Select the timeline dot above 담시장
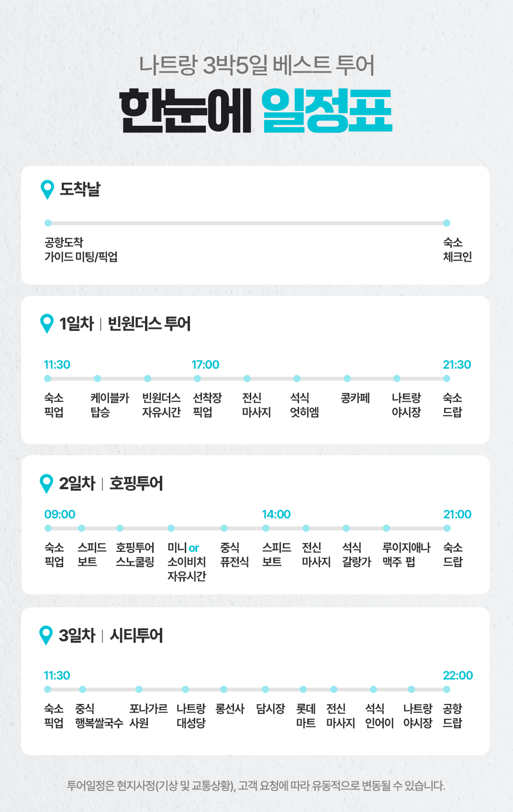 point(265,689)
